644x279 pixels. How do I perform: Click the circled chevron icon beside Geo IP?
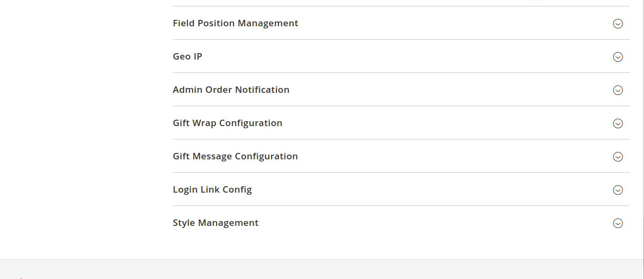click(618, 57)
